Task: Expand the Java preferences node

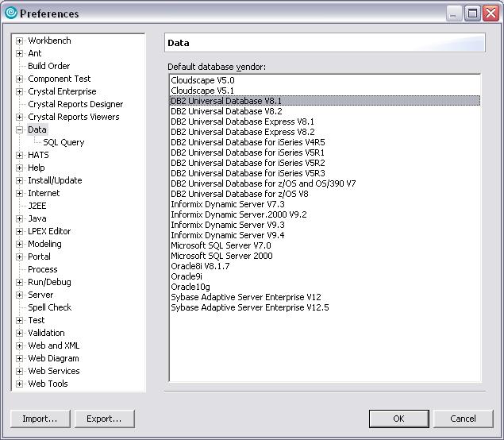Action: pos(19,218)
